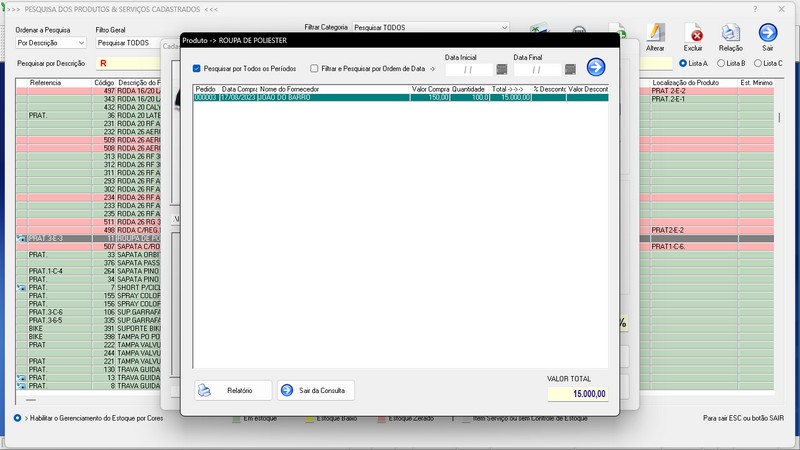Click the Pedido column header

[x=206, y=89]
